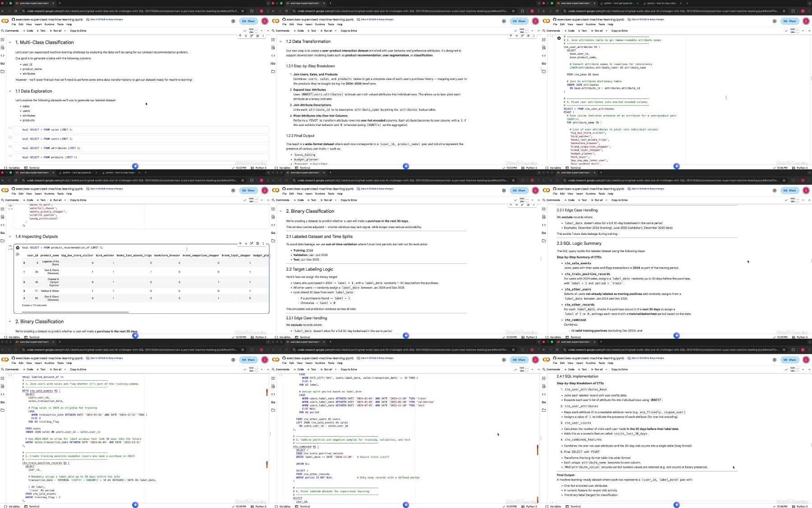The height and width of the screenshot is (508, 812).
Task: Add code cell with + Code in 1.4 Inspecting Outputs window
Action: [28, 200]
